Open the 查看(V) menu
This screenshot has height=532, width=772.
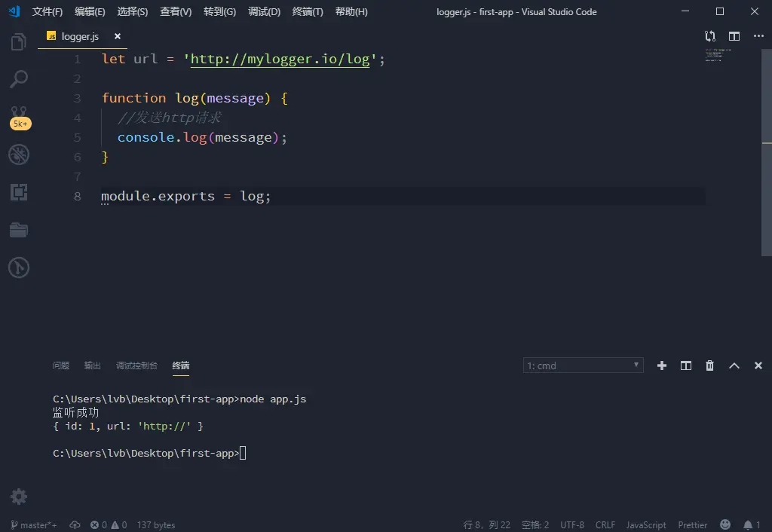176,12
